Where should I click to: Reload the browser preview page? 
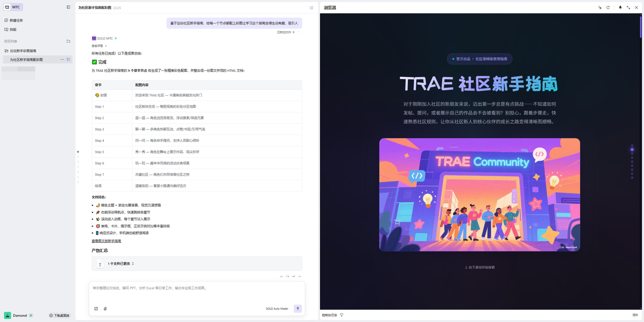click(608, 7)
